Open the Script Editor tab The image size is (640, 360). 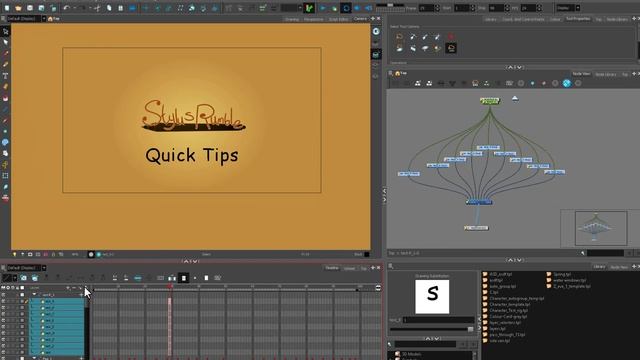coord(338,19)
